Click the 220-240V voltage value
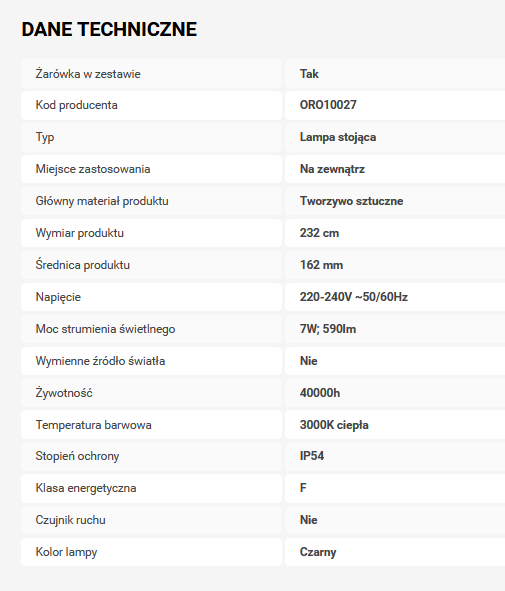The width and height of the screenshot is (505, 591). coord(354,297)
